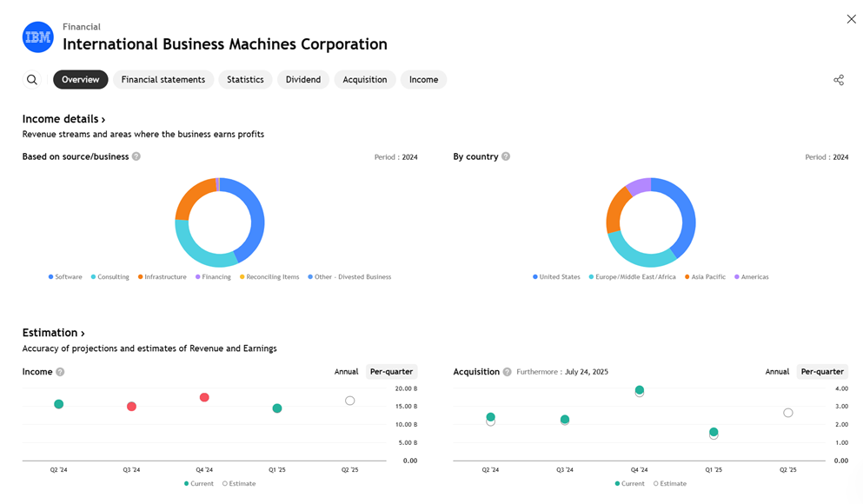The width and height of the screenshot is (863, 504).
Task: Toggle Current legend under the Income chart
Action: [x=199, y=484]
